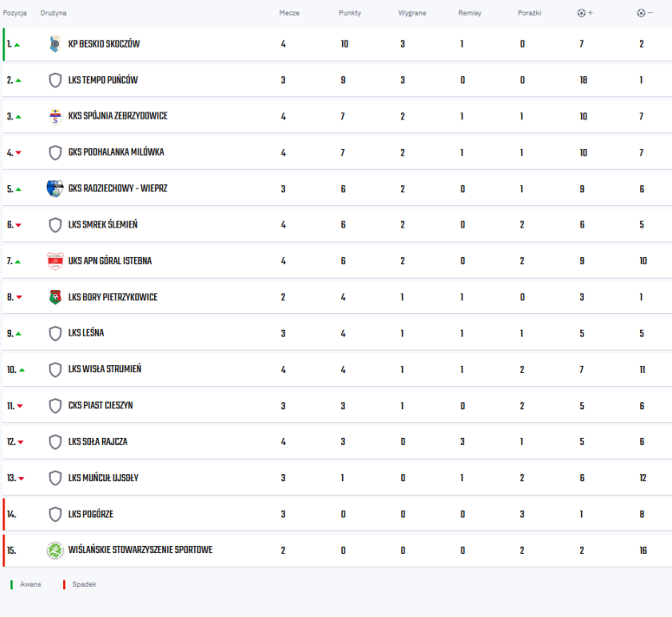Click the goals scored ball-plus header icon

(585, 13)
